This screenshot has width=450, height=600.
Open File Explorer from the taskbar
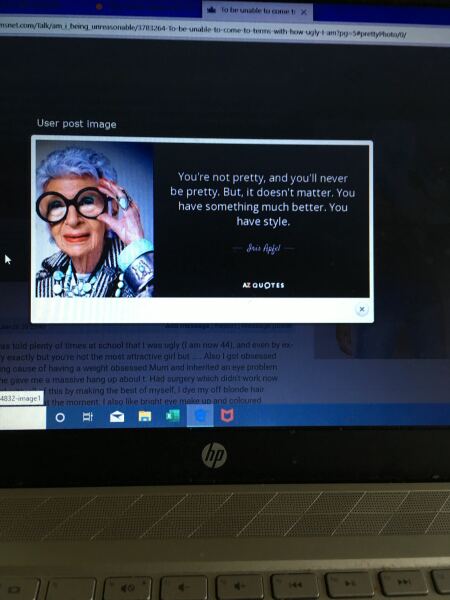pyautogui.click(x=145, y=416)
